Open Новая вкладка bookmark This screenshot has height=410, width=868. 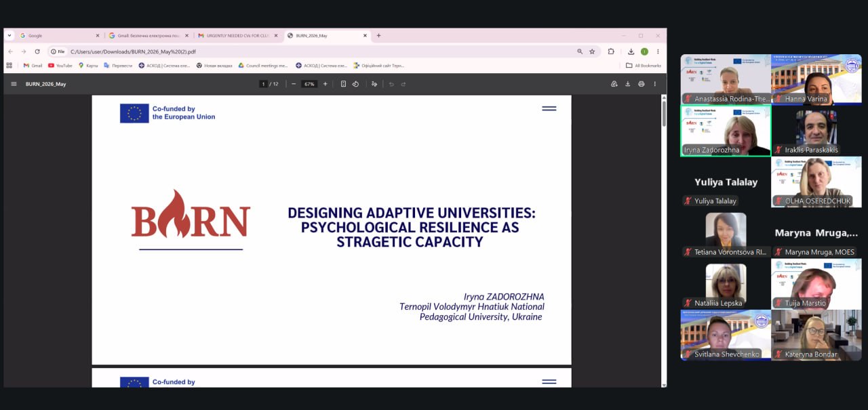tap(214, 66)
